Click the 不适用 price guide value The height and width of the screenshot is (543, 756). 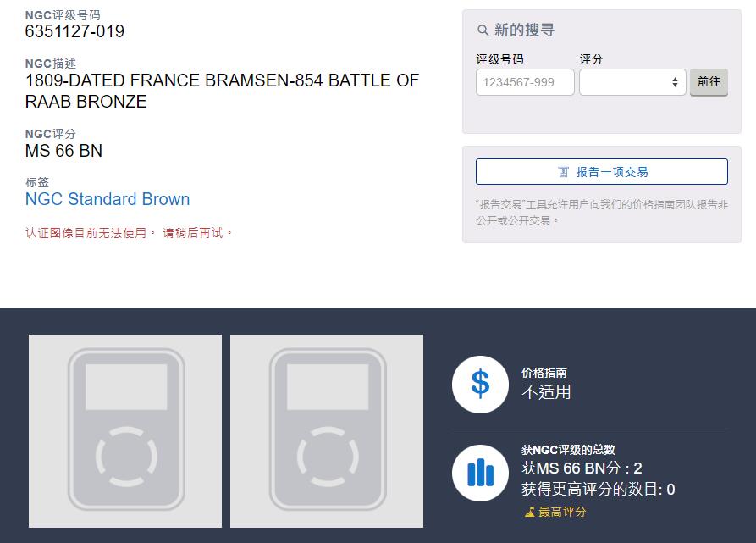546,392
